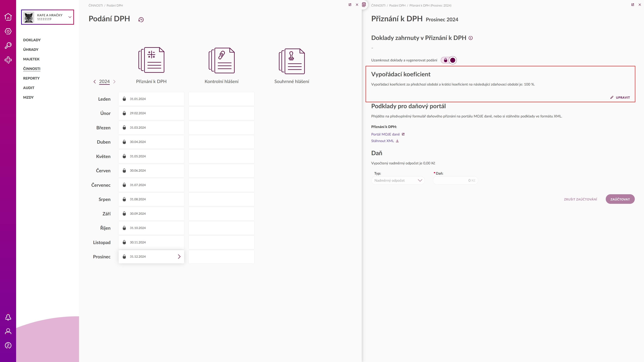This screenshot has width=644, height=362.
Task: Toggle Uzamknout doklady a vygenerovat podání switch
Action: click(x=449, y=60)
